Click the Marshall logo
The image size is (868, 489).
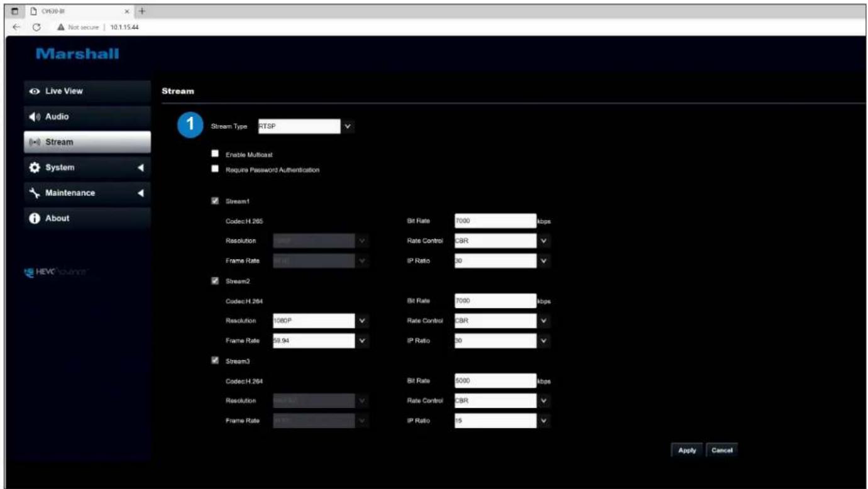(x=77, y=55)
